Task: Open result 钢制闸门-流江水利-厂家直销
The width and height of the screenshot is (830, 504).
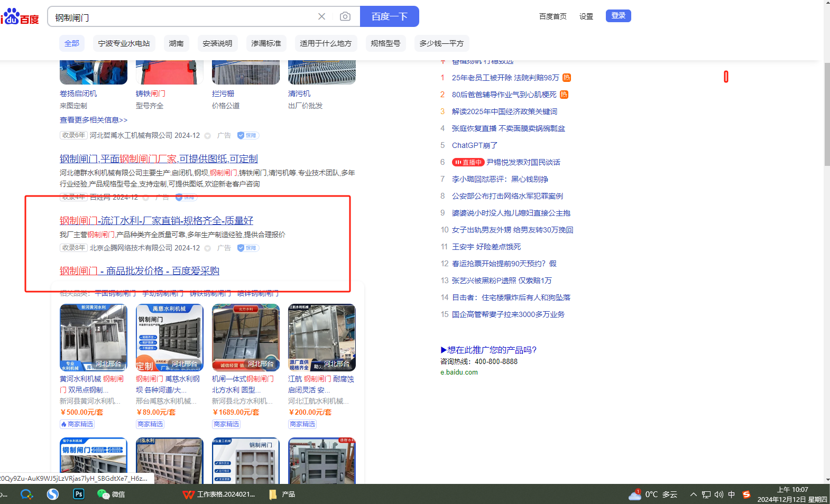Action: point(156,221)
